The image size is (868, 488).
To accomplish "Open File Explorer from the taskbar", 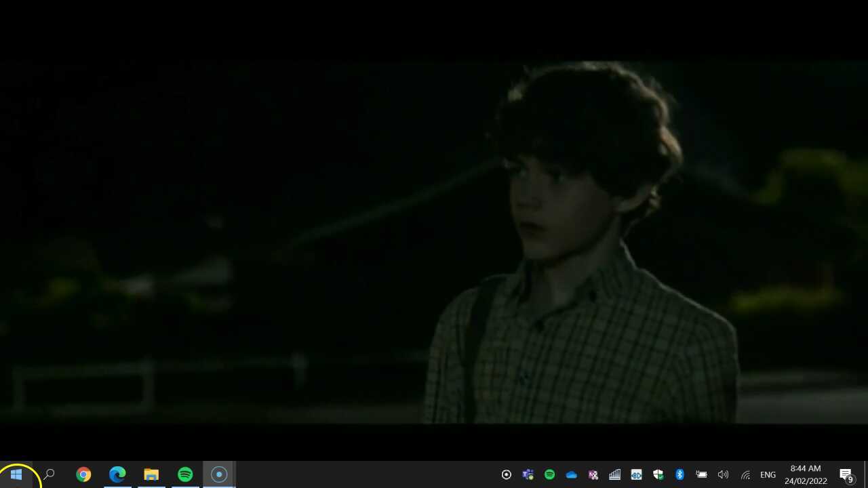I will [151, 474].
